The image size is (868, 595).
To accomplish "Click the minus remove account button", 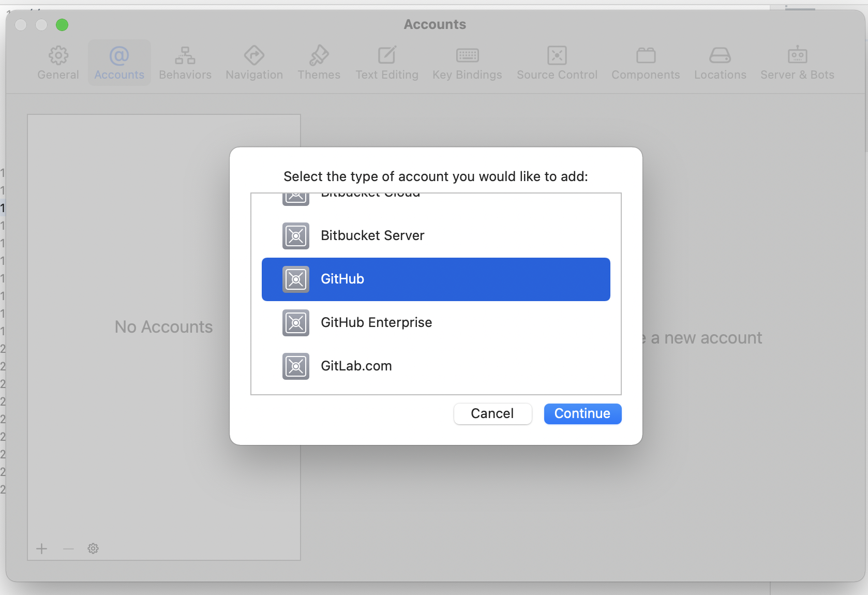I will point(68,548).
